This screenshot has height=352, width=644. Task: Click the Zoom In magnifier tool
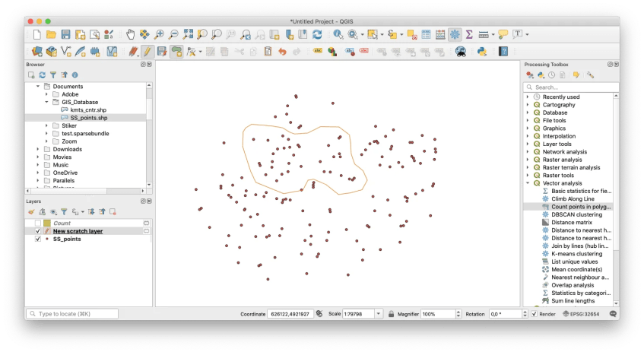tap(159, 34)
